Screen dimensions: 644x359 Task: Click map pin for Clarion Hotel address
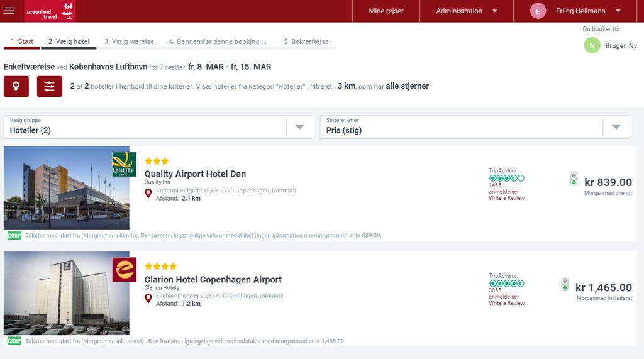[148, 299]
